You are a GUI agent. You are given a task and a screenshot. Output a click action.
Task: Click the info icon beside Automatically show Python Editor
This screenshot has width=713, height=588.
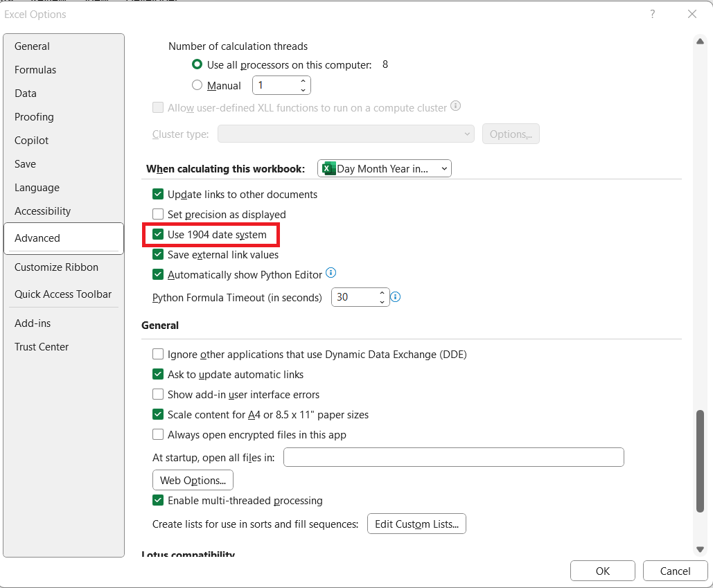[331, 273]
